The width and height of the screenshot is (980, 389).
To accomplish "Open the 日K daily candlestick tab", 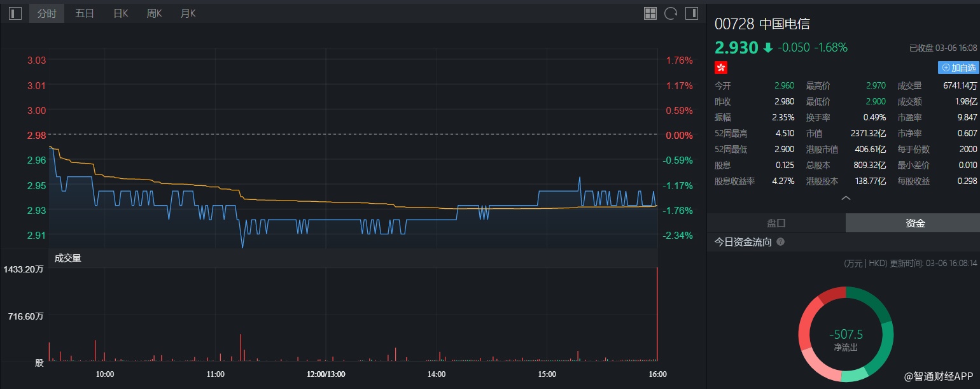I will [121, 13].
